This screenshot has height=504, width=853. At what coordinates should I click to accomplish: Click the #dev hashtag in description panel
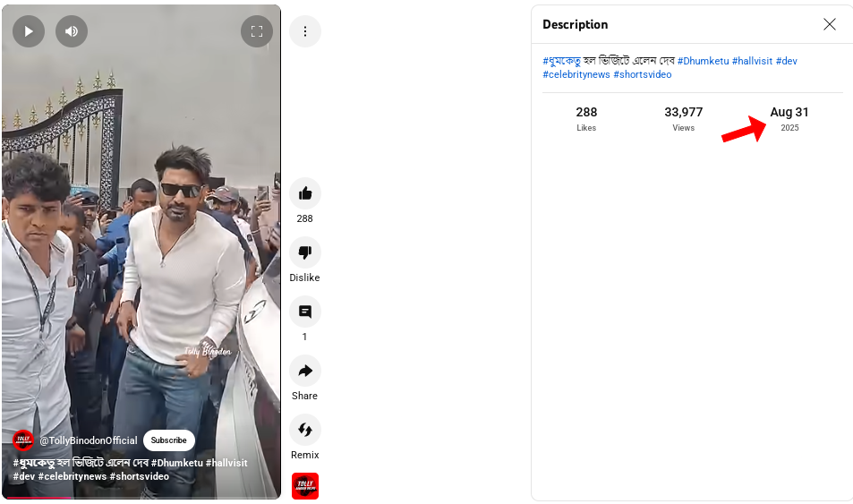pyautogui.click(x=786, y=61)
